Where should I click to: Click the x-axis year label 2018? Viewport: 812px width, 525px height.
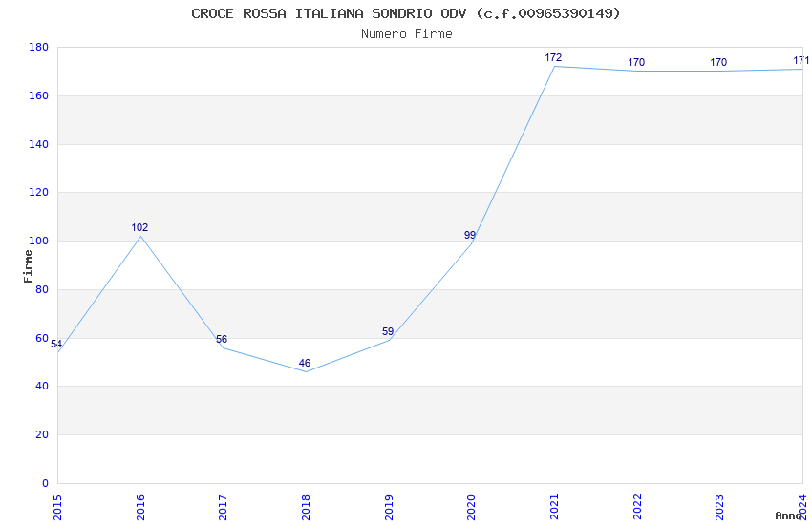coord(306,508)
